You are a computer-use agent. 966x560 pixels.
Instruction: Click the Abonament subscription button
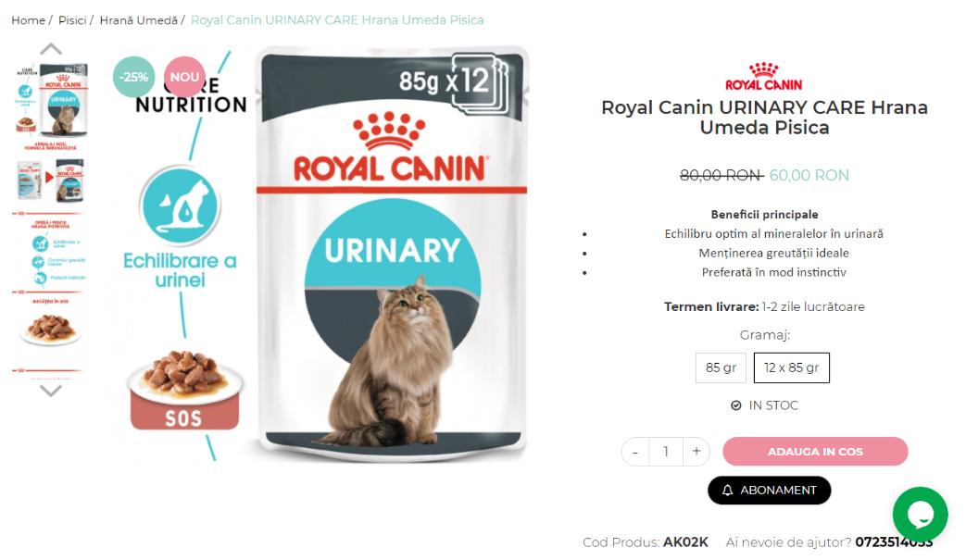[x=769, y=490]
